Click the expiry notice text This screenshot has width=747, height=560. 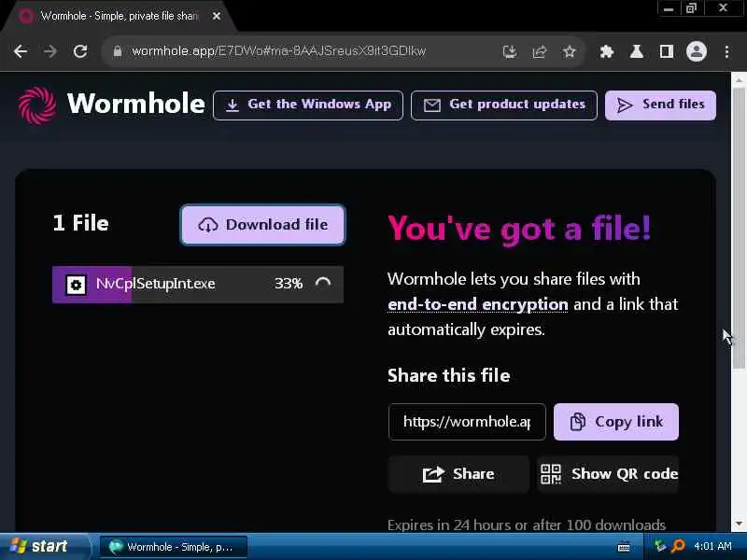pyautogui.click(x=527, y=525)
